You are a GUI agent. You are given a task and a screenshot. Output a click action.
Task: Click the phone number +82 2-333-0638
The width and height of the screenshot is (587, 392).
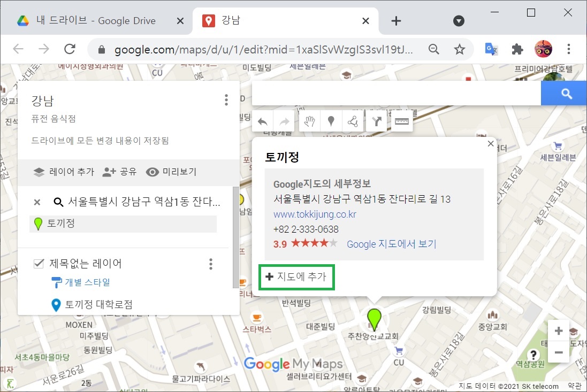pos(306,229)
